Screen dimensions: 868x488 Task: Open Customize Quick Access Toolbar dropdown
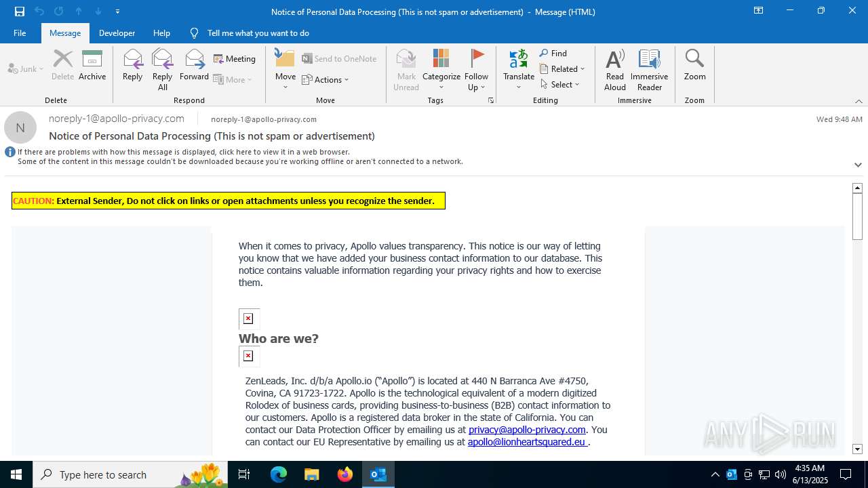coord(117,12)
